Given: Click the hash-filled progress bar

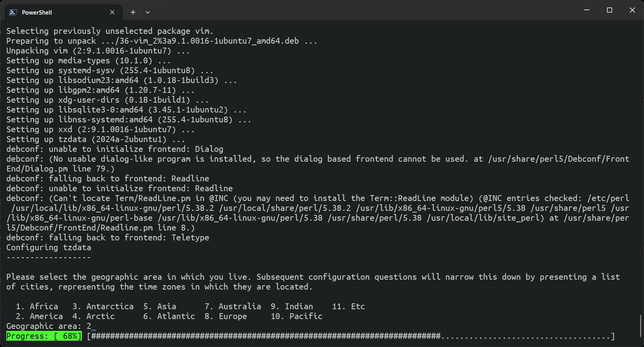Looking at the screenshot, I should click(264, 336).
